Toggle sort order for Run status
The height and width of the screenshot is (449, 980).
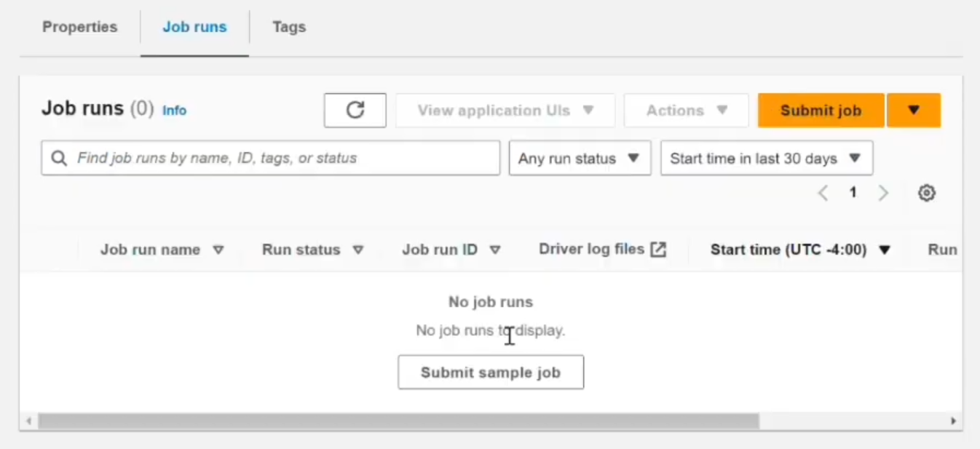(357, 249)
